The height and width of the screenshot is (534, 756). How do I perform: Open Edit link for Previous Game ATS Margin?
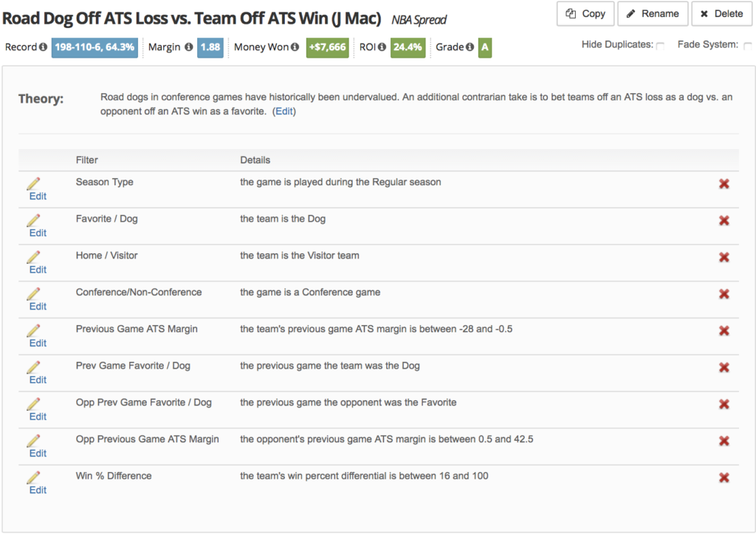pyautogui.click(x=38, y=343)
